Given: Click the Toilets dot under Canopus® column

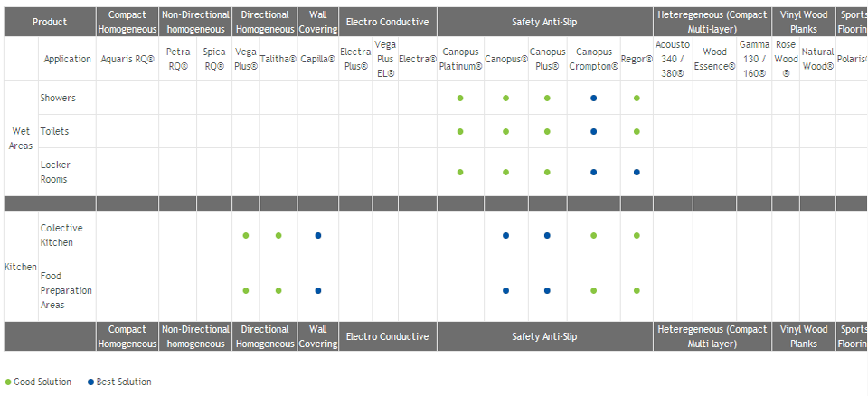Looking at the screenshot, I should point(506,132).
